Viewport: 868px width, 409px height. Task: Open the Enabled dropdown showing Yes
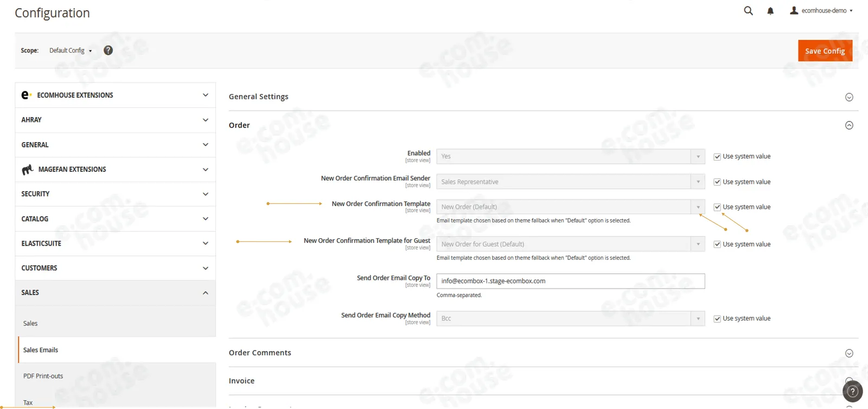point(571,156)
